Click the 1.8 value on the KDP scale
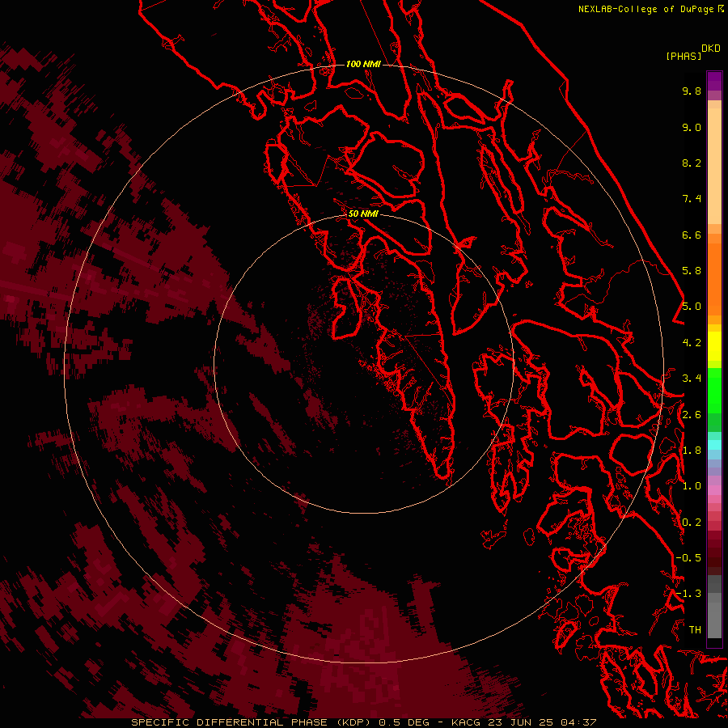Screen dimensions: 728x728 tap(692, 451)
